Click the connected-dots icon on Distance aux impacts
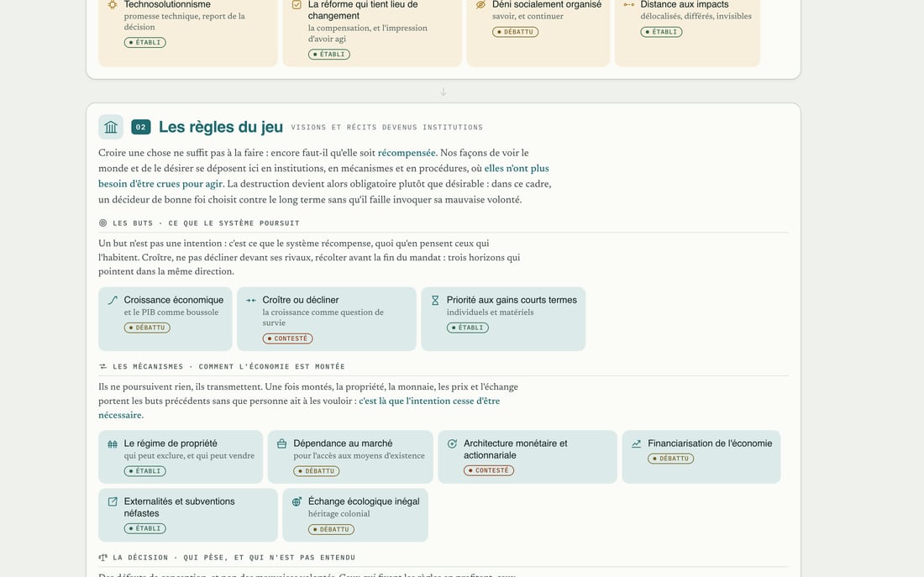The image size is (924, 577). [x=629, y=5]
